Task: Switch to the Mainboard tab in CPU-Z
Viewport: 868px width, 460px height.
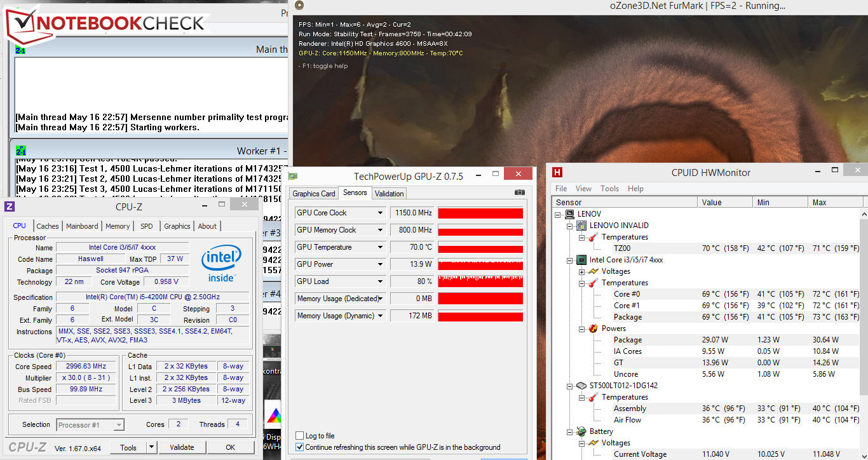Action: pyautogui.click(x=82, y=226)
